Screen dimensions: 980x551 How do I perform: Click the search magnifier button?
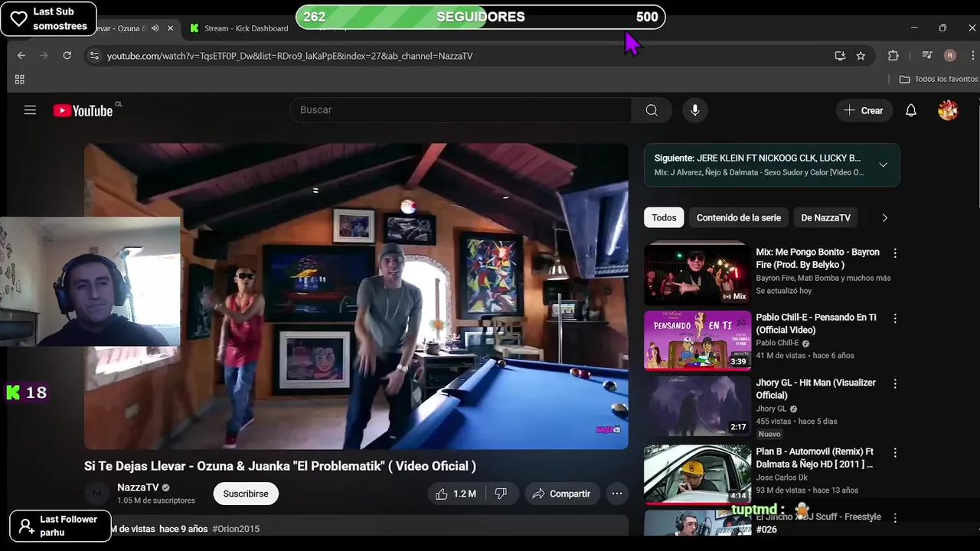(x=652, y=110)
